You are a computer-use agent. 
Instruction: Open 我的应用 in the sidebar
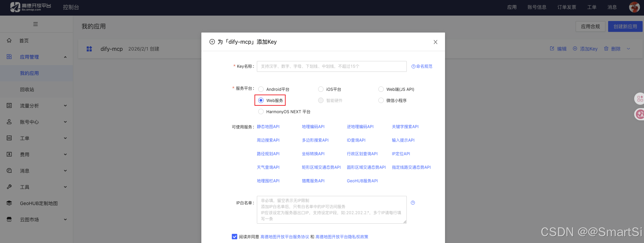pyautogui.click(x=29, y=73)
